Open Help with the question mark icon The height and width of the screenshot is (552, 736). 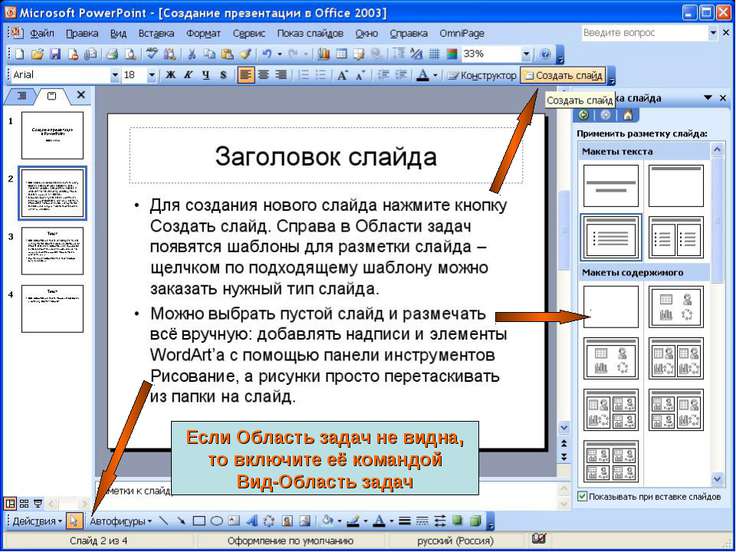coord(545,54)
